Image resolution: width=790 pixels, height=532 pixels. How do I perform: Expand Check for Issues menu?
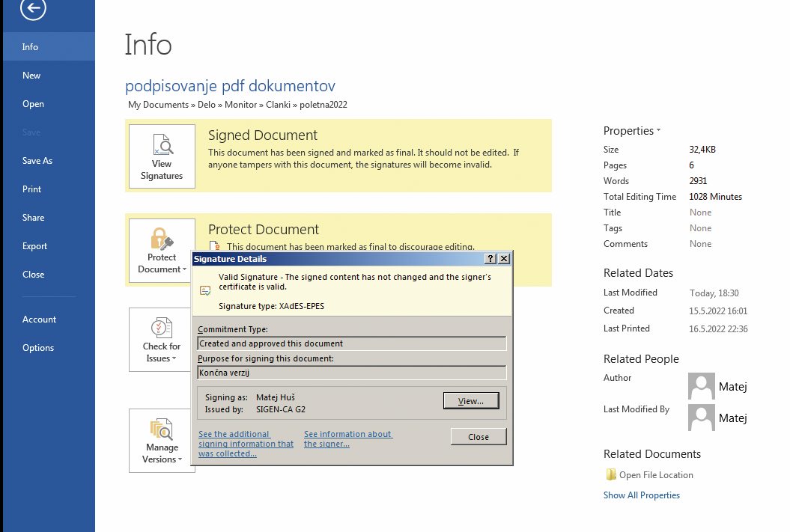coord(160,340)
